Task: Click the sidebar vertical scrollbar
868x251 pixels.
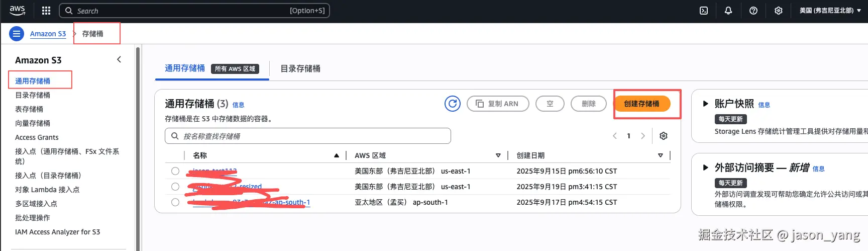Action: point(138,148)
